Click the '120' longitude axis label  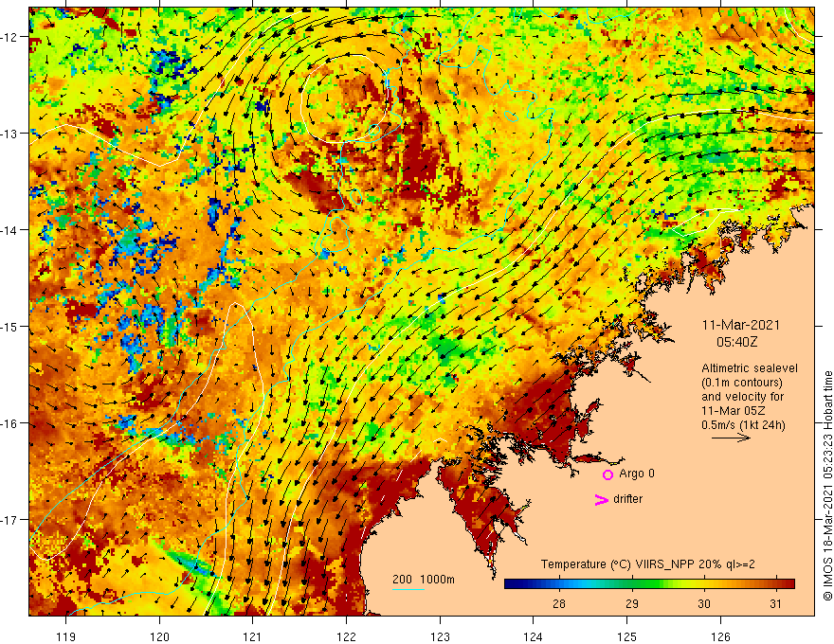coord(159,636)
